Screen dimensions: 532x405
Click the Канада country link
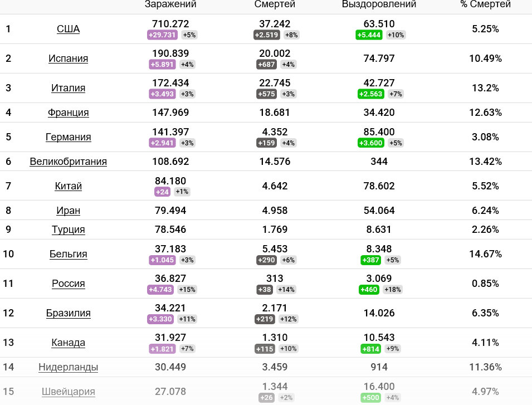coord(68,343)
